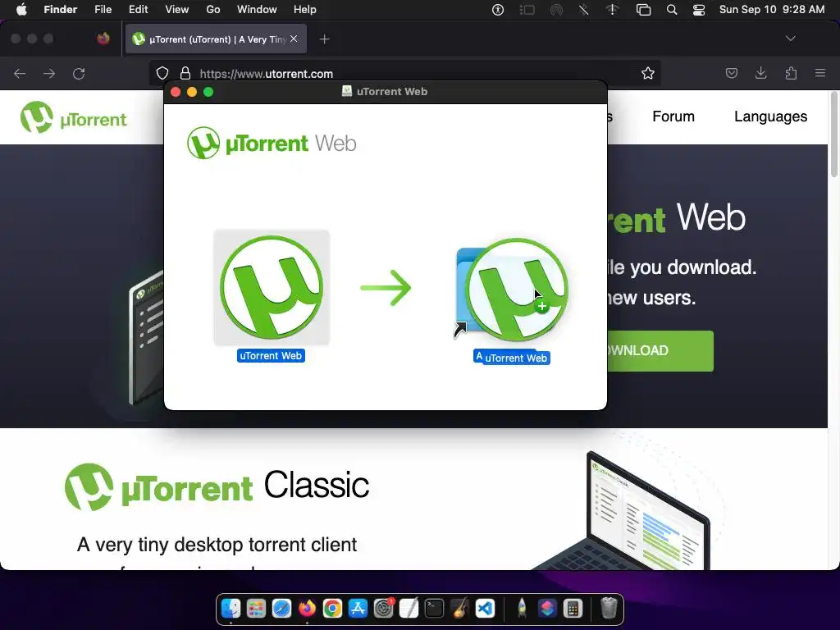Click the Firefox forward arrow
Screen dimensions: 840x630
pyautogui.click(x=49, y=73)
